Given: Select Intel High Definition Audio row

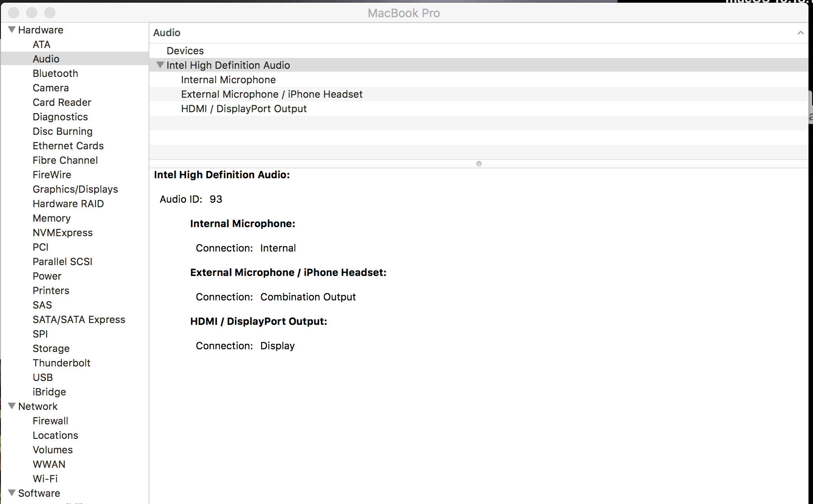Looking at the screenshot, I should coord(478,65).
